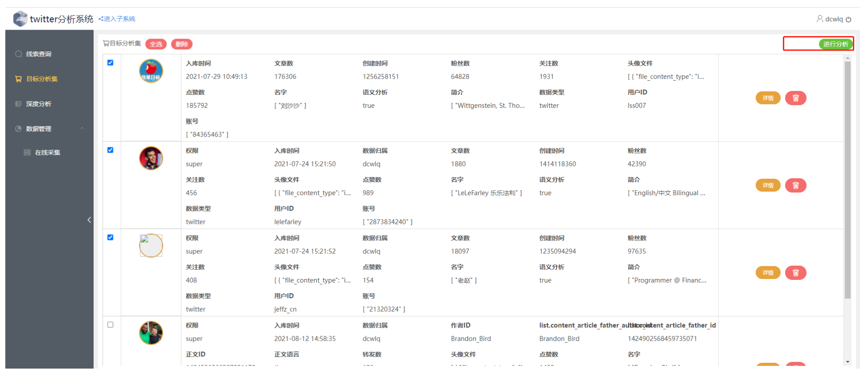Click the value 2021-07-29 10:49:13
Viewport: 868px width, 377px height.
[216, 77]
